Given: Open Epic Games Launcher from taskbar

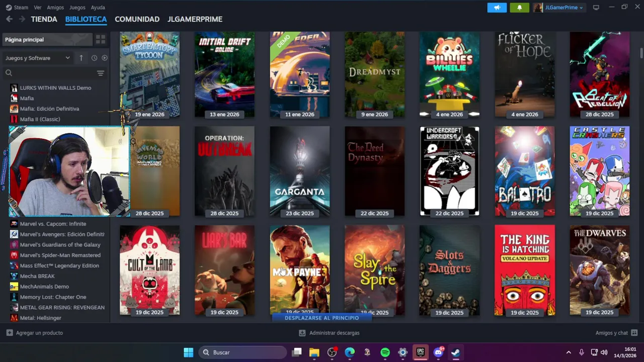Looking at the screenshot, I should tap(420, 352).
